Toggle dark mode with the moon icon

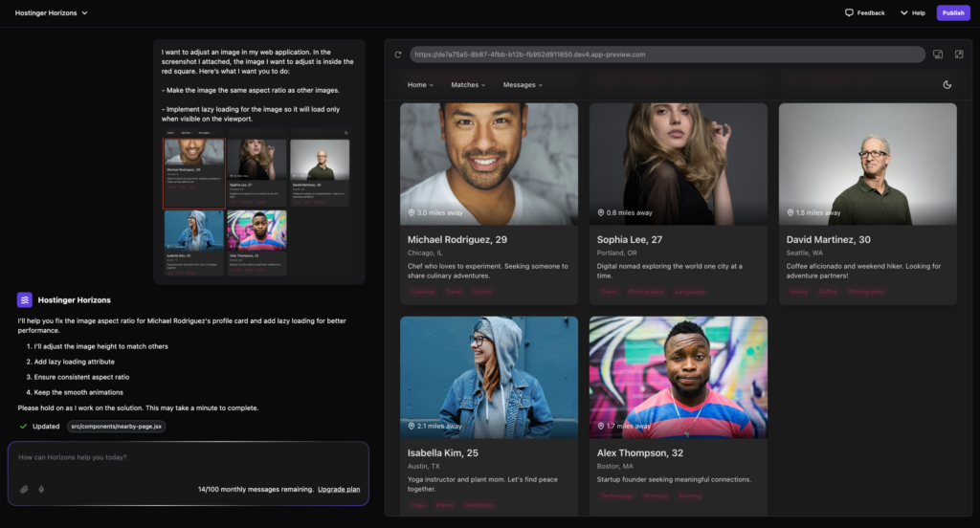(947, 85)
